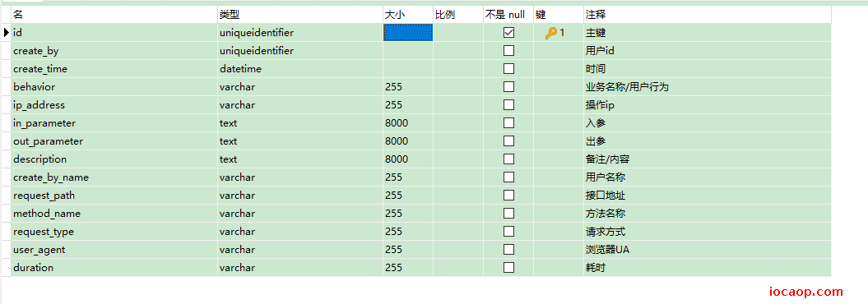Select the description field name cell

(x=114, y=159)
